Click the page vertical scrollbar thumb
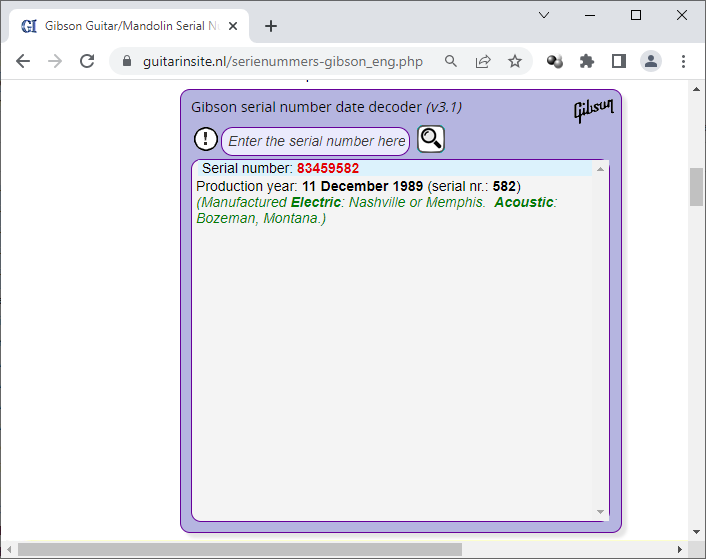Screen dimensions: 706x559 coord(697,187)
